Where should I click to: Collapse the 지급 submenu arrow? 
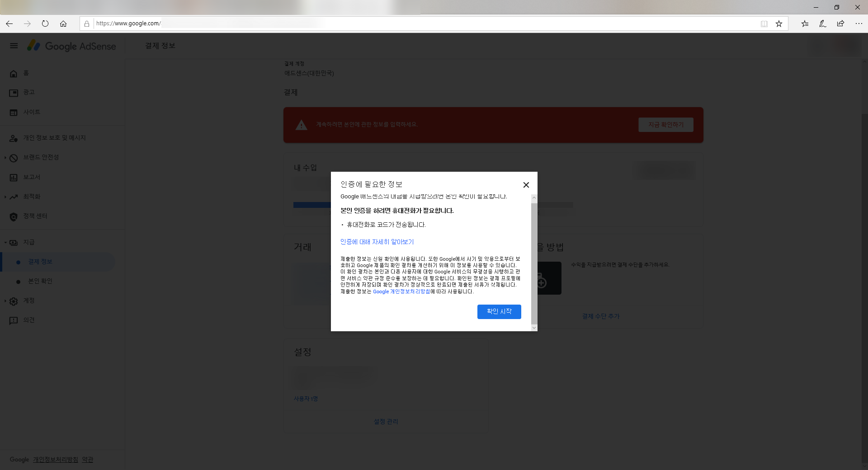click(x=5, y=243)
